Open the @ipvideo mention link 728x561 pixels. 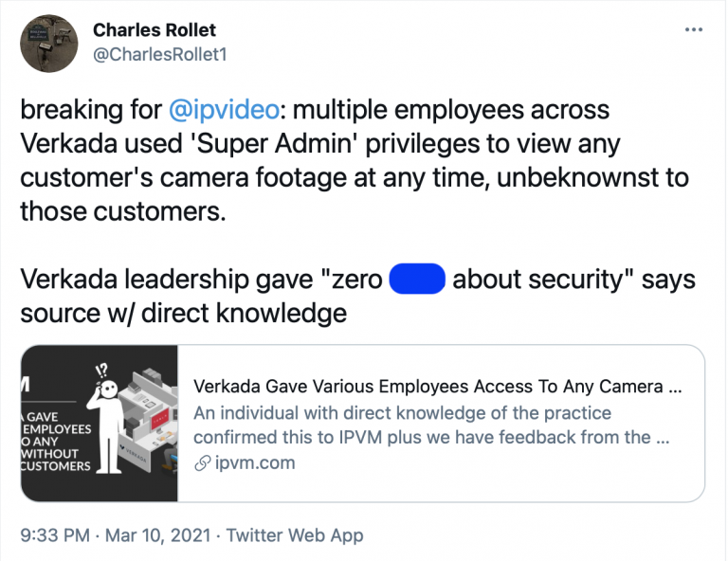(x=224, y=109)
